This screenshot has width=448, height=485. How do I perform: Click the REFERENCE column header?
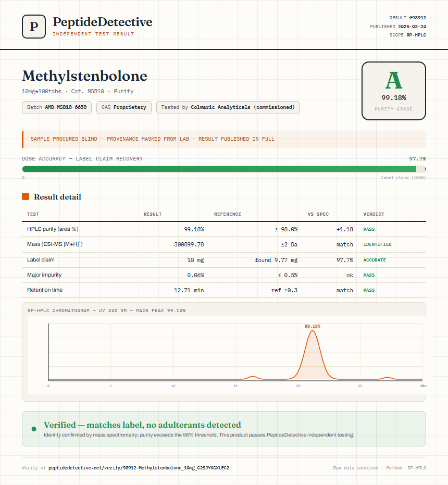click(x=228, y=214)
